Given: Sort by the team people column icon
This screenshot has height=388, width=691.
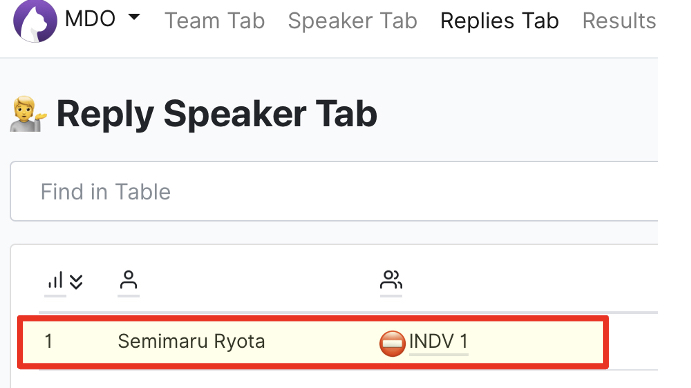Looking at the screenshot, I should point(391,280).
